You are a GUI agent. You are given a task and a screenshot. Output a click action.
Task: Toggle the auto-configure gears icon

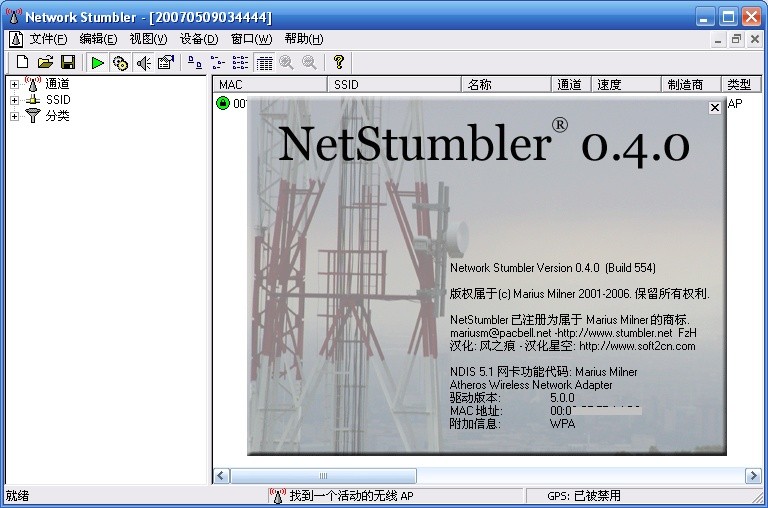pyautogui.click(x=120, y=63)
